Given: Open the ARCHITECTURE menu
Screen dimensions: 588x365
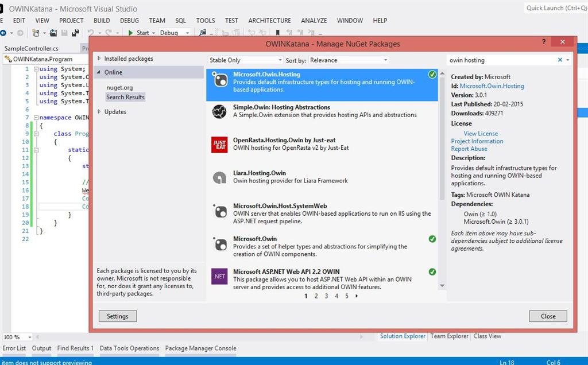Looking at the screenshot, I should (270, 21).
